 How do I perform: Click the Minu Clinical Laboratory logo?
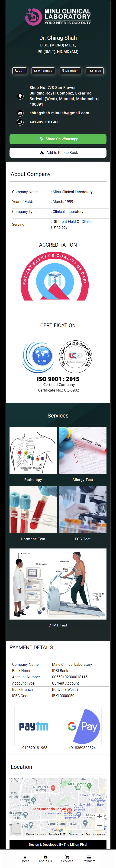coord(58,17)
